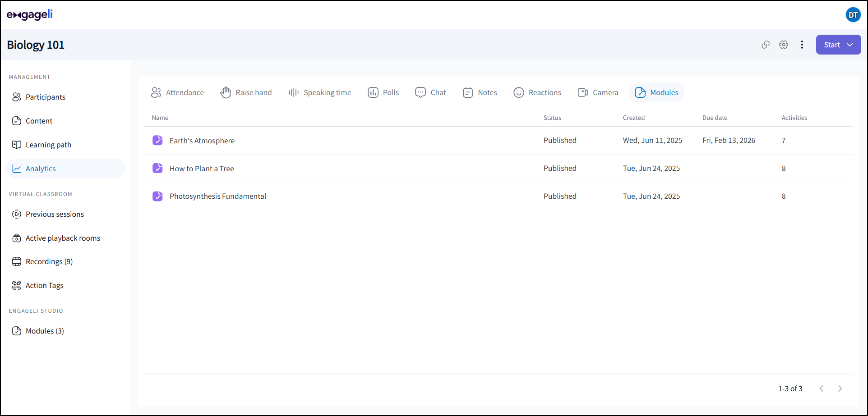
Task: Click the Photosynthesis Fundamental module icon
Action: tap(157, 196)
